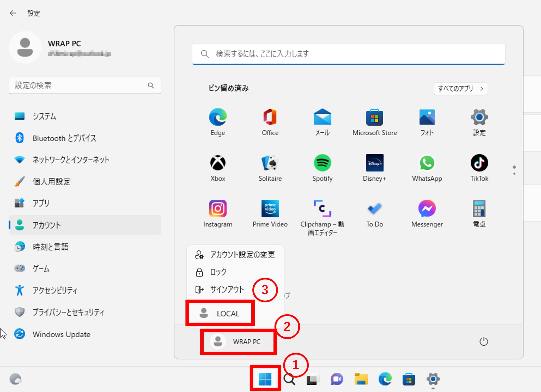The image size is (541, 392).
Task: Open the TikTok app
Action: pos(479,168)
